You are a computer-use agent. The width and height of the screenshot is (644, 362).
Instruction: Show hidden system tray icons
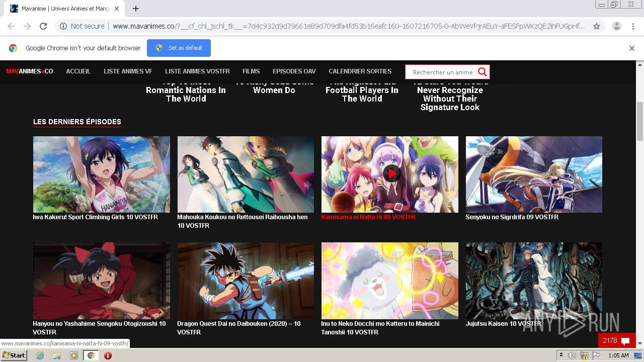tap(561, 355)
